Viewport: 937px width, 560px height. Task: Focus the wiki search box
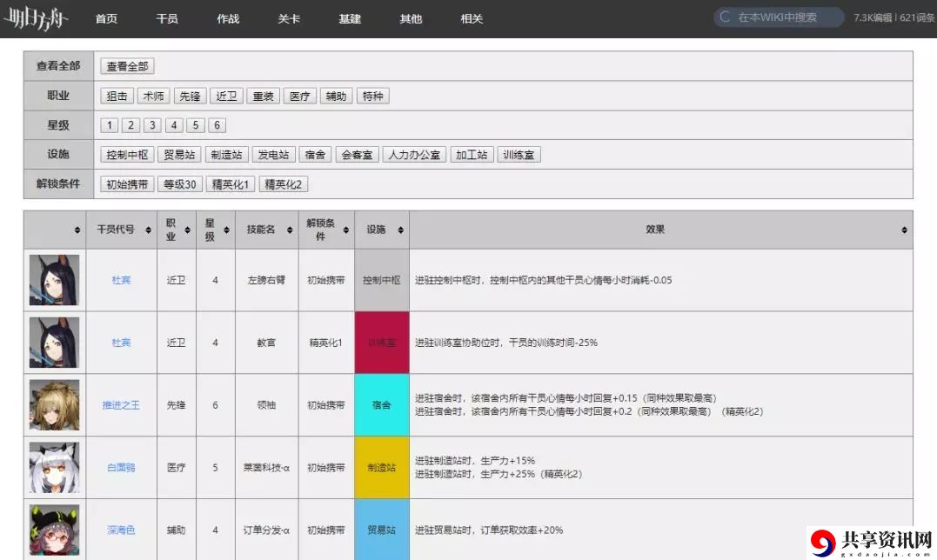pyautogui.click(x=779, y=17)
